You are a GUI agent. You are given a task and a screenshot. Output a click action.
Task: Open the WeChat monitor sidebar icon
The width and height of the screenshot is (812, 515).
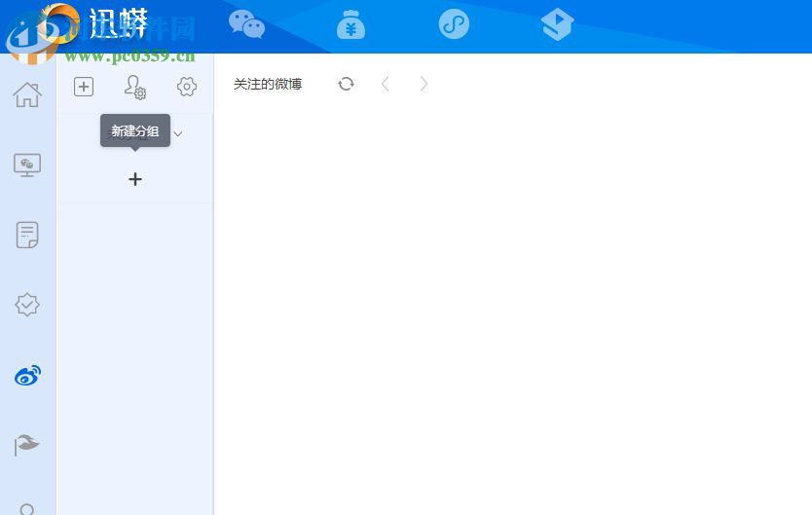pyautogui.click(x=27, y=166)
